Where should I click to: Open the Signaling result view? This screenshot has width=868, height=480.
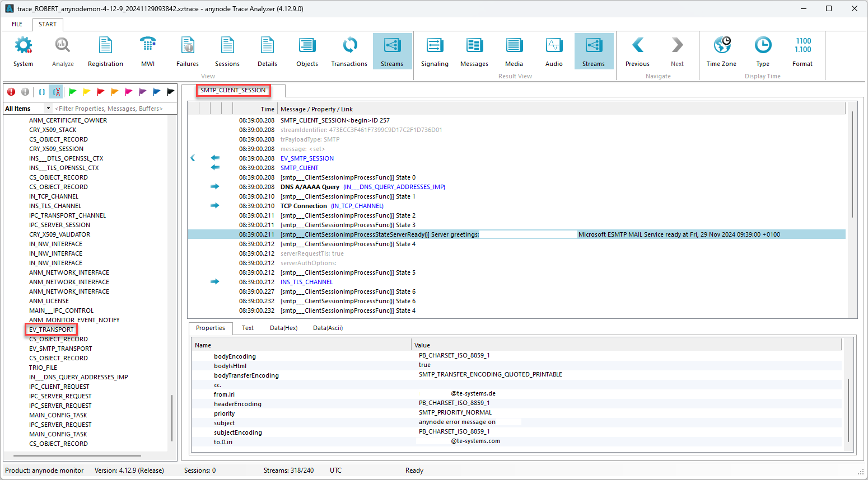pyautogui.click(x=435, y=50)
